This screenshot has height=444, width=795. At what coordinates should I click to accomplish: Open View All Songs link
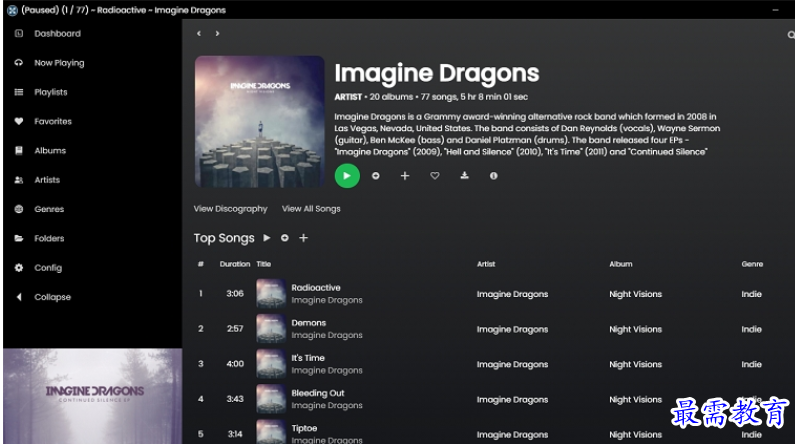(311, 209)
